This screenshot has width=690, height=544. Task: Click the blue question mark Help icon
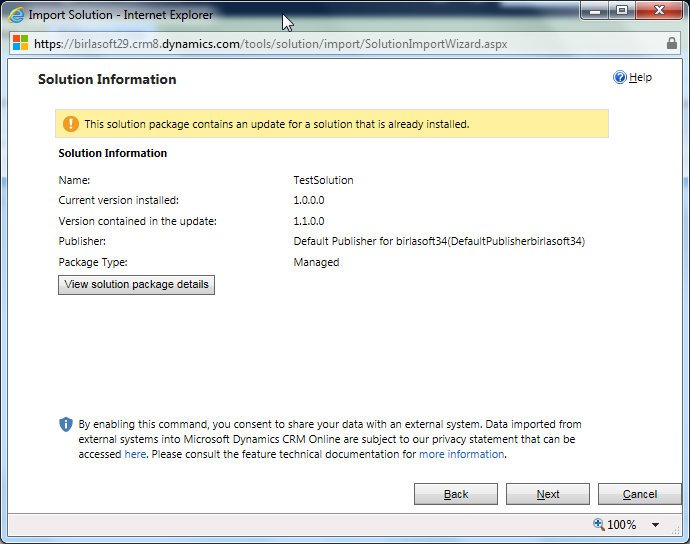point(620,77)
